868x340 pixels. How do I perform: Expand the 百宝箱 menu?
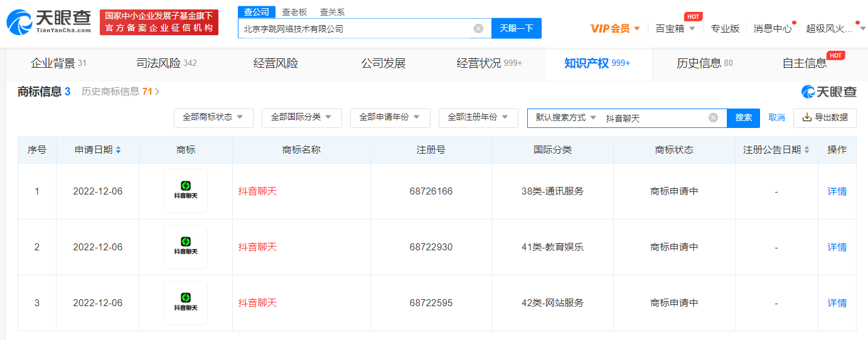coord(675,28)
